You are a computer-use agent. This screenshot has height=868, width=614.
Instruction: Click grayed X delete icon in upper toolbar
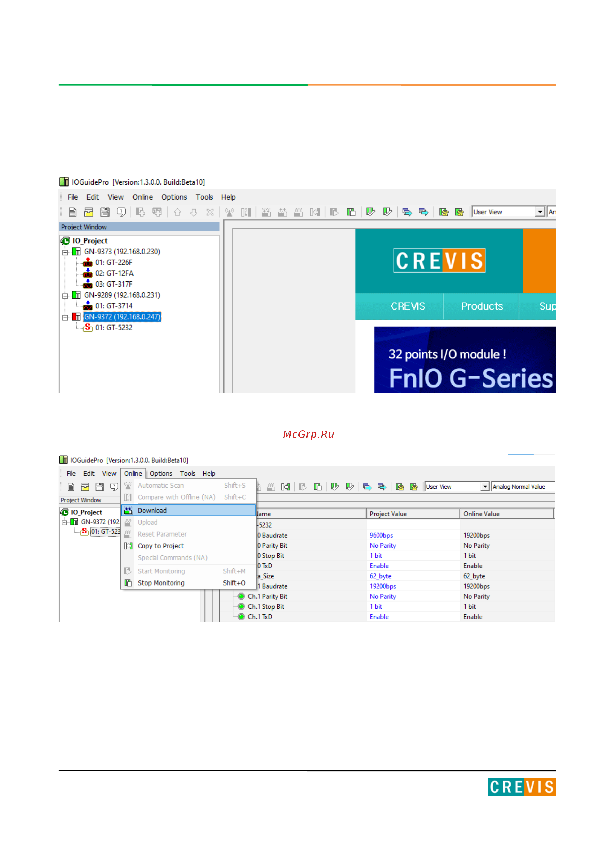point(210,212)
